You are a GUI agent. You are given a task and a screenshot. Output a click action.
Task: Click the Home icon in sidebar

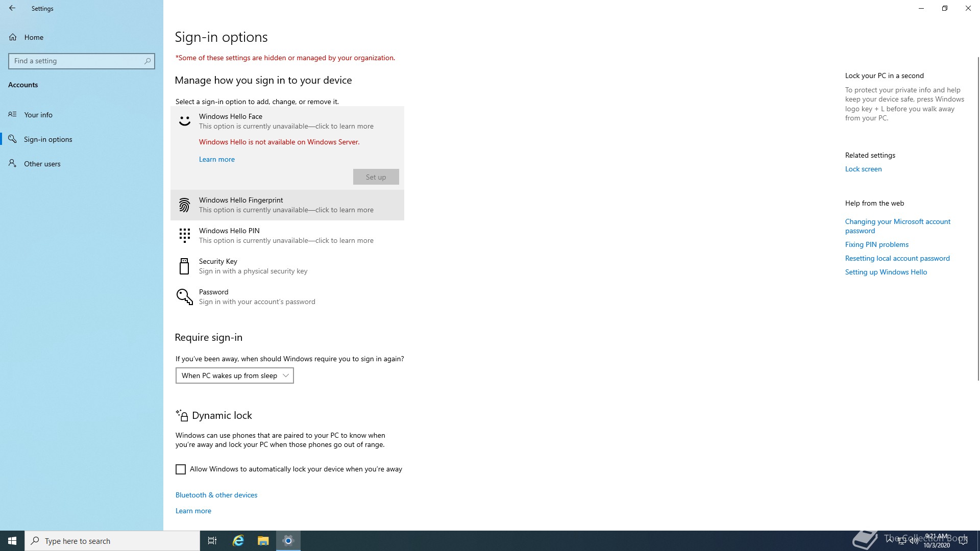pyautogui.click(x=13, y=37)
